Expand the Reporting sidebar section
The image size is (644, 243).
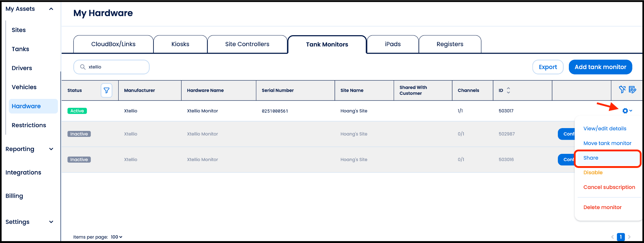pos(51,149)
